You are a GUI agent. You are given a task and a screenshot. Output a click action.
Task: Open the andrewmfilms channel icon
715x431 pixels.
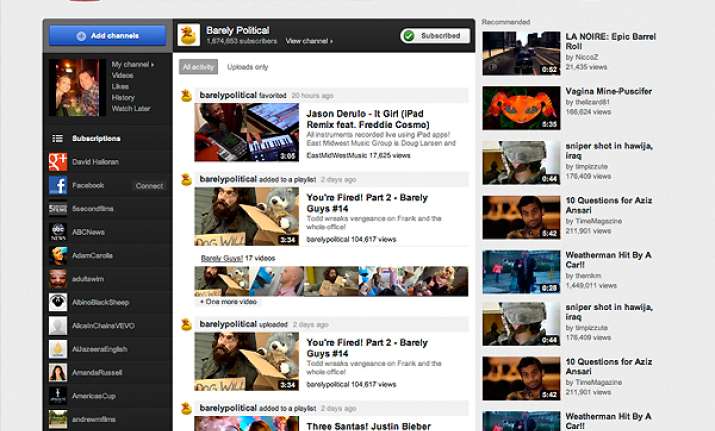pyautogui.click(x=58, y=419)
